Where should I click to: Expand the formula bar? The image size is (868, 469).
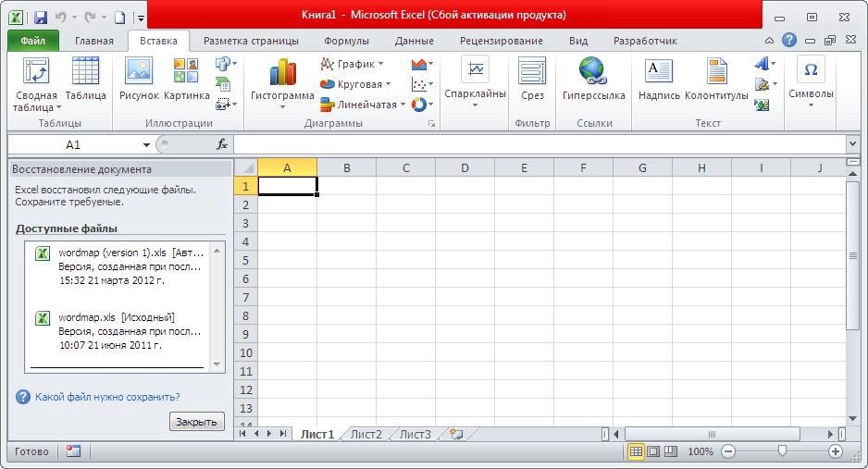[x=852, y=144]
